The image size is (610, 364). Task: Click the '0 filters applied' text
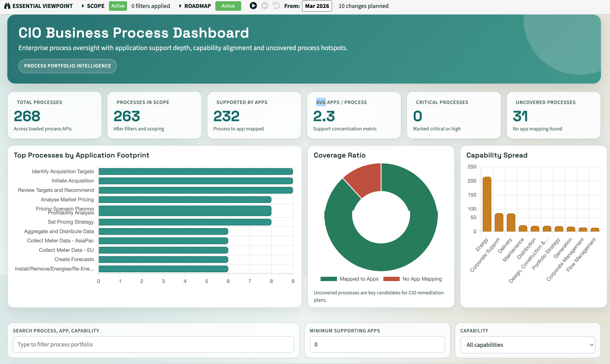(x=151, y=6)
